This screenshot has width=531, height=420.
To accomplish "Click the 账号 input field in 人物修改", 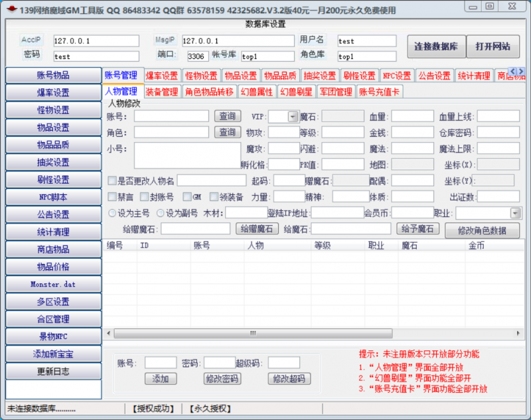I will [171, 116].
